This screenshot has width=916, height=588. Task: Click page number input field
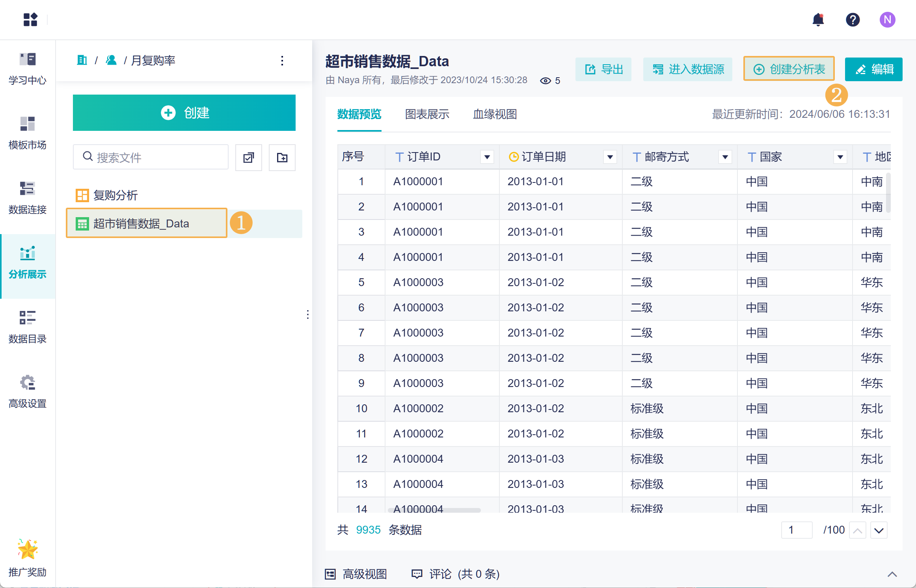point(797,530)
